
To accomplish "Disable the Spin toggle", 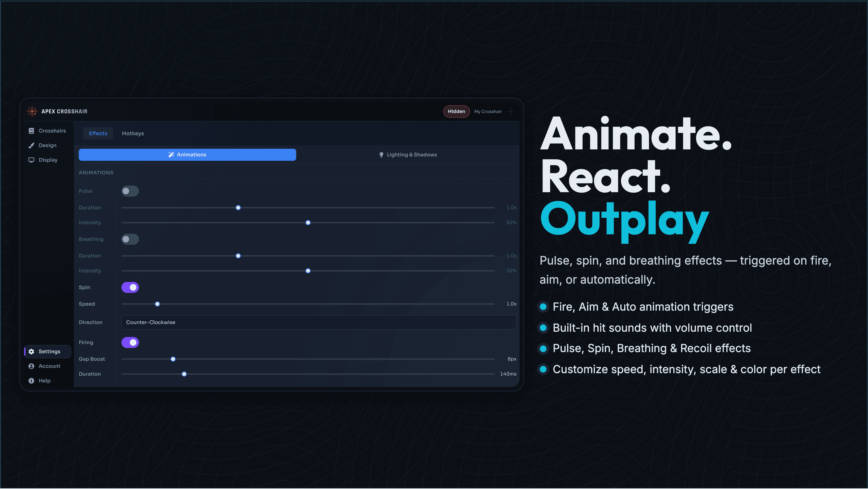I will click(x=130, y=287).
